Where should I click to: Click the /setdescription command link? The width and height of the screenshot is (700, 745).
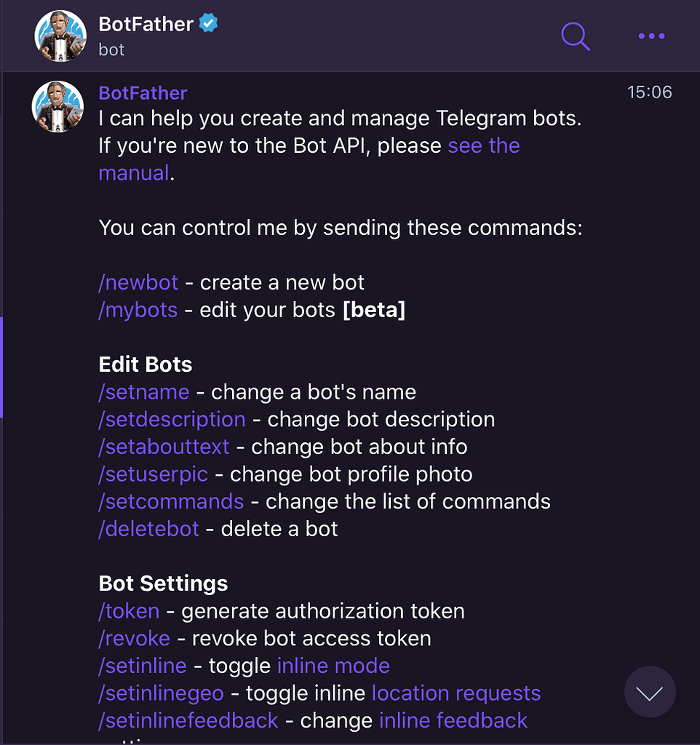(x=172, y=420)
